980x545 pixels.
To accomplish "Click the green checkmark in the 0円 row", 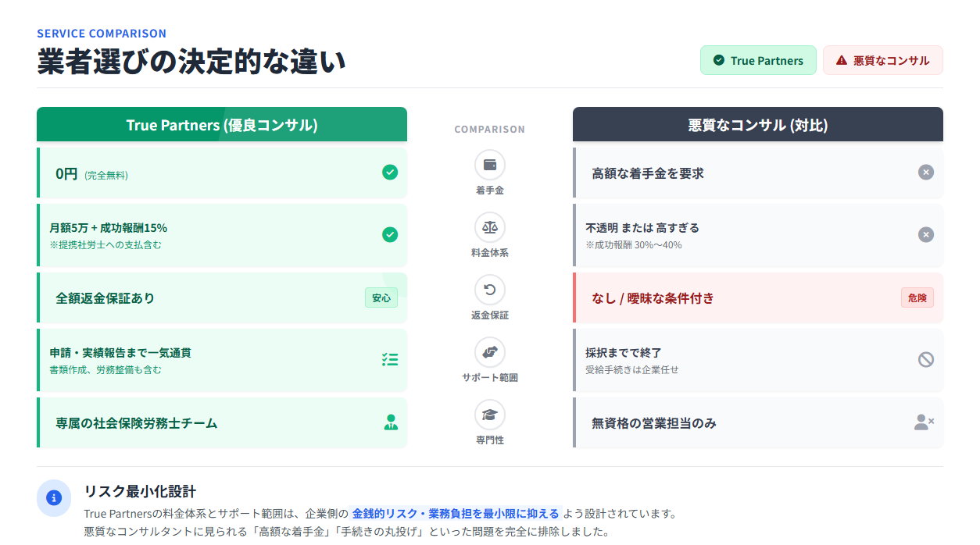I will pyautogui.click(x=390, y=173).
